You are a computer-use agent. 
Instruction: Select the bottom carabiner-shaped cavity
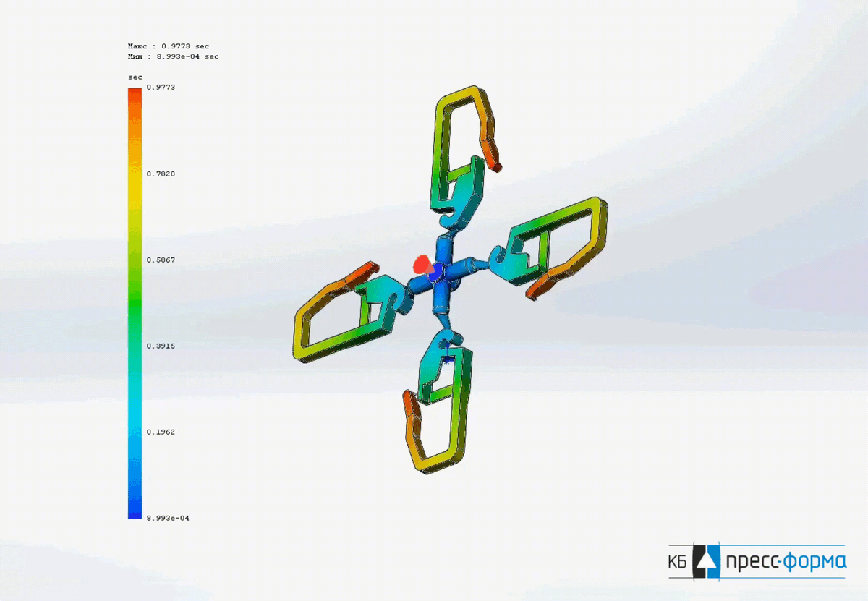438,401
